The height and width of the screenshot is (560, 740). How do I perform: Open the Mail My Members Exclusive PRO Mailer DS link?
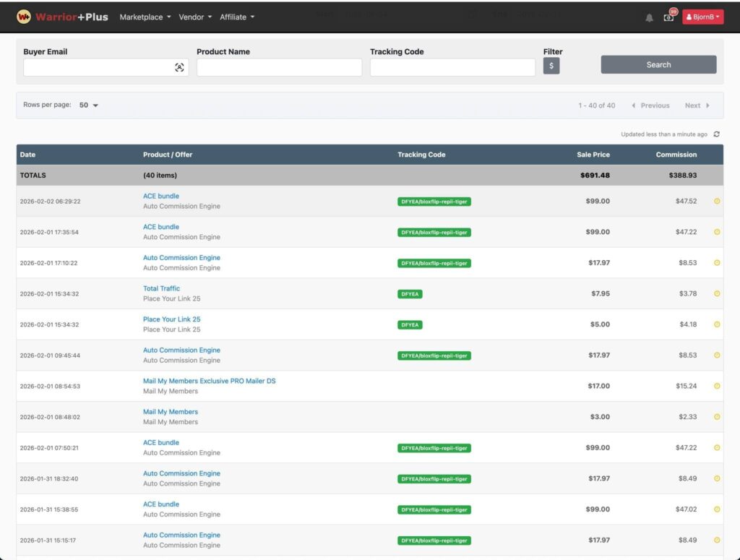(209, 381)
